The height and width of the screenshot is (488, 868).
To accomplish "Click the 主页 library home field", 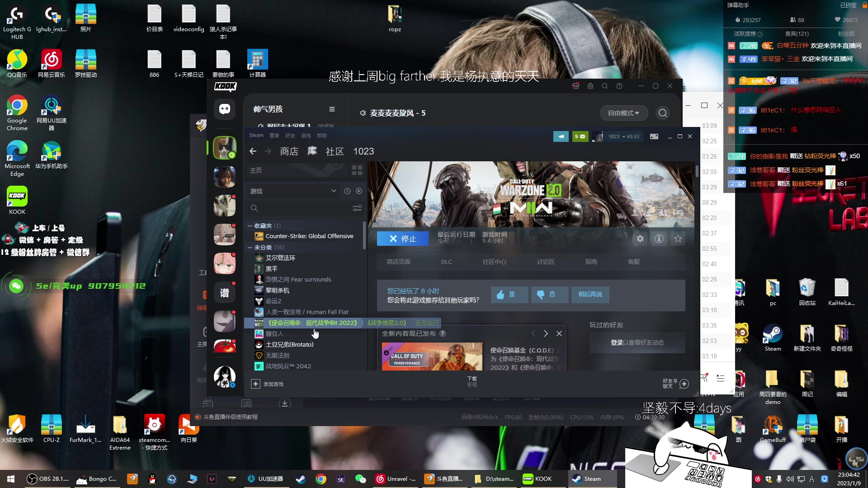I will 297,170.
